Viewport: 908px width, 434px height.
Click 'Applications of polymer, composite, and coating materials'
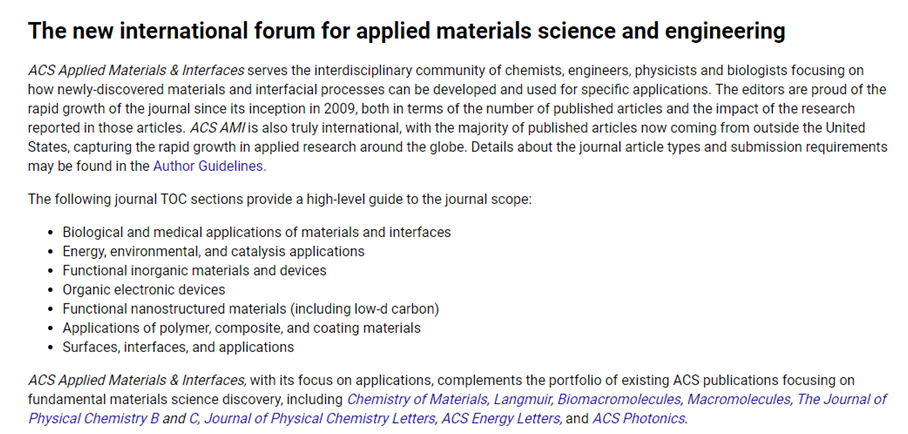(x=241, y=328)
